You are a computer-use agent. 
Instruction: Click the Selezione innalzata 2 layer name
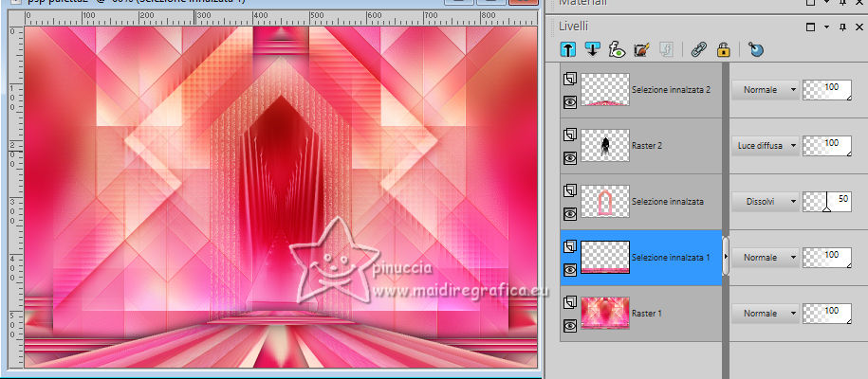671,90
